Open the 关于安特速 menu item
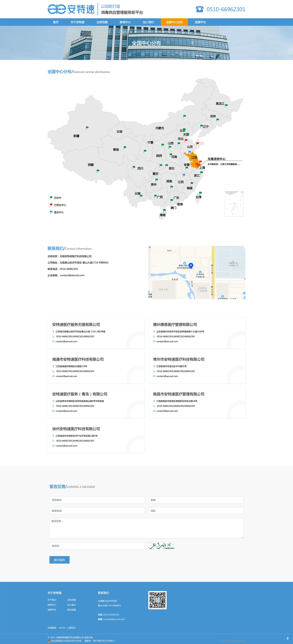The height and width of the screenshot is (644, 293). click(77, 22)
